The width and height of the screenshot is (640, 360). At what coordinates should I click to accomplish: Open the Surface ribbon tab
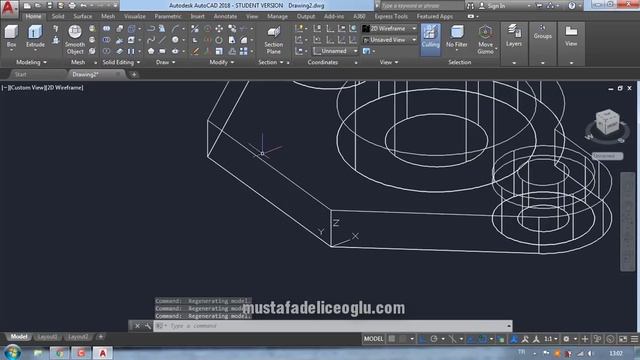pyautogui.click(x=82, y=16)
